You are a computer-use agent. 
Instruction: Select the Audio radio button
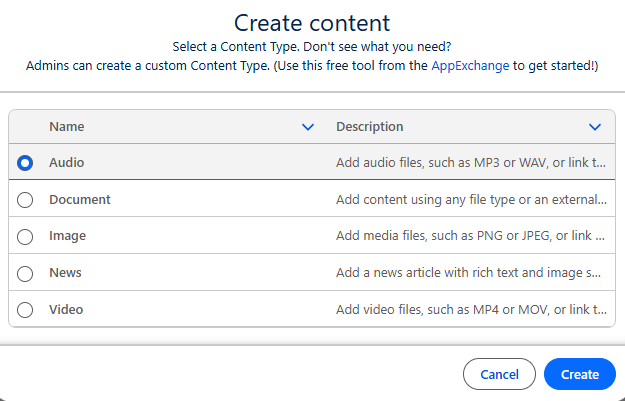[x=25, y=163]
